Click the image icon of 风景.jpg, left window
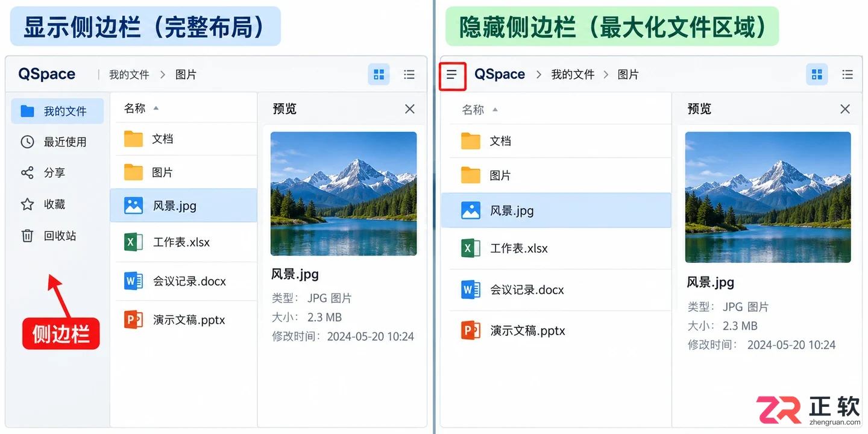868x434 pixels. pos(133,206)
